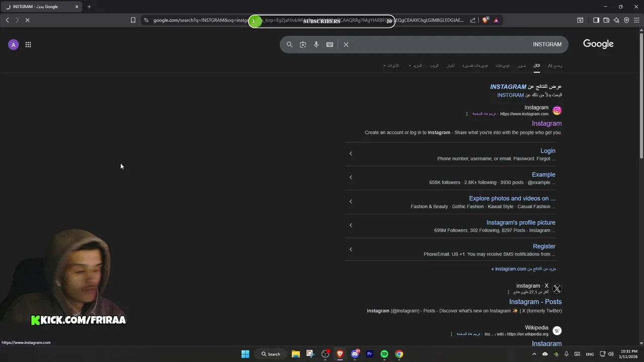This screenshot has height=362, width=644.
Task: Click the taskbar Search box
Action: point(271,354)
